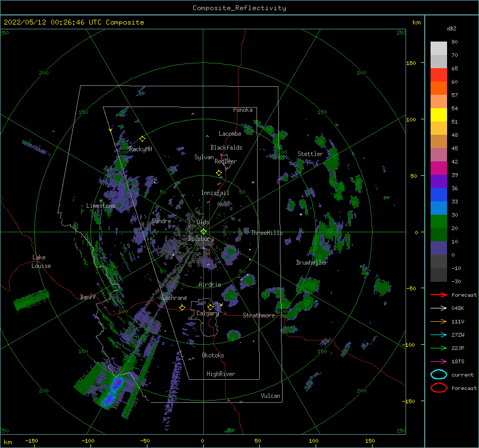Select the ThreeHills label

tap(267, 233)
